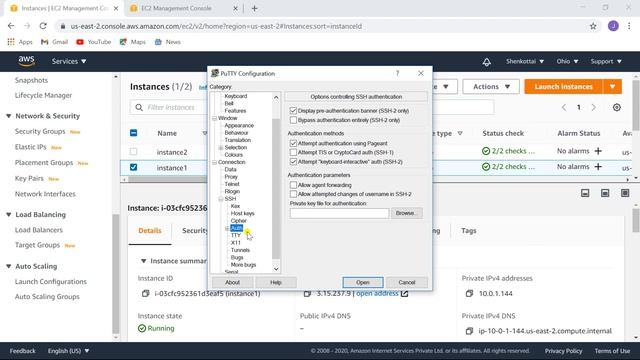Expand the details pane to full view
This screenshot has width=640, height=360.
click(x=625, y=193)
